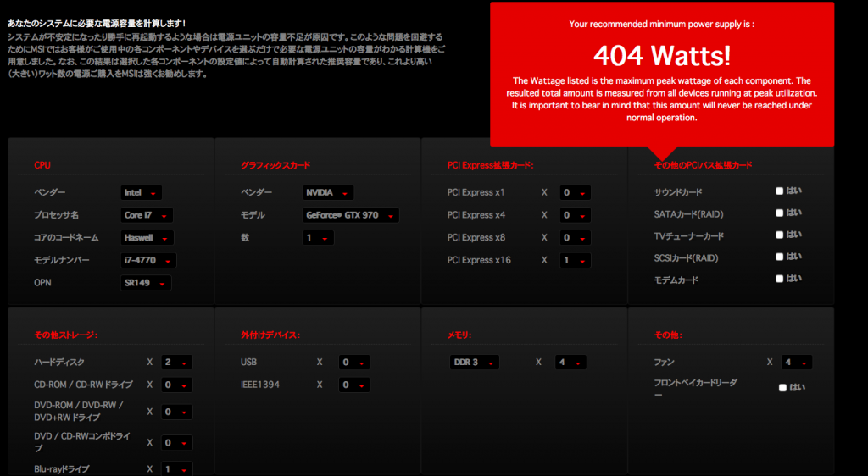Open the GeForce GTX 970 model dropdown

click(350, 215)
